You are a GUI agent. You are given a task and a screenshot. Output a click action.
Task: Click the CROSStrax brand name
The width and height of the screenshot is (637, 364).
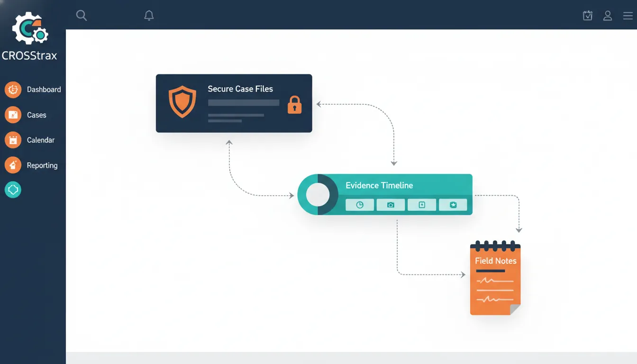point(29,55)
